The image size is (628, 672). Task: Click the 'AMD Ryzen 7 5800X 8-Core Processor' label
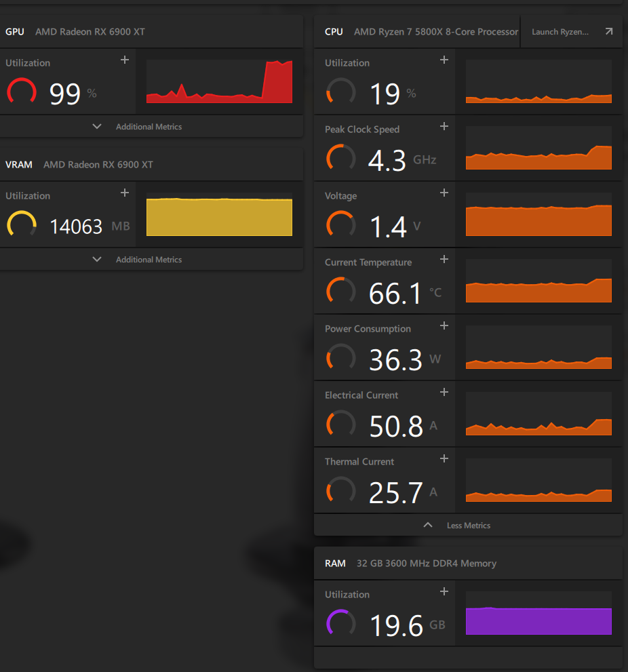tap(436, 32)
